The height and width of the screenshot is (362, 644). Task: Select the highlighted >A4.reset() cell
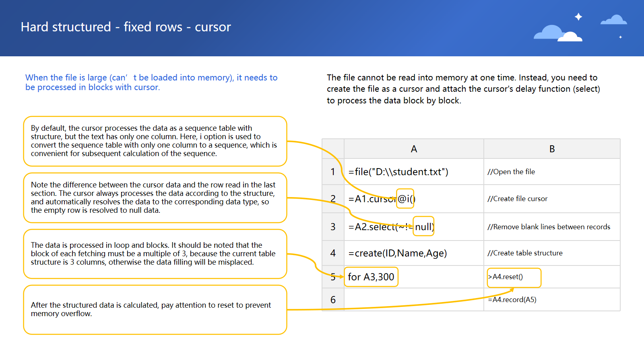(x=514, y=278)
